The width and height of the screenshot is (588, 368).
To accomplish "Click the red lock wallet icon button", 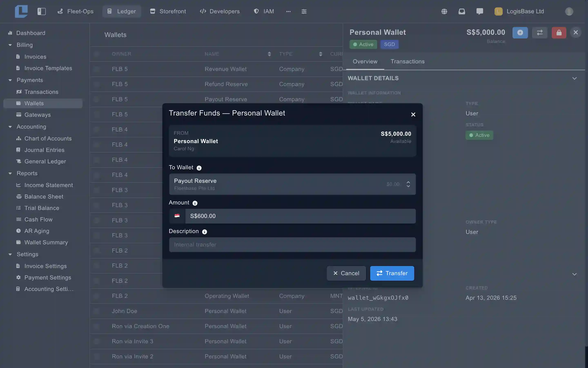I will [559, 33].
